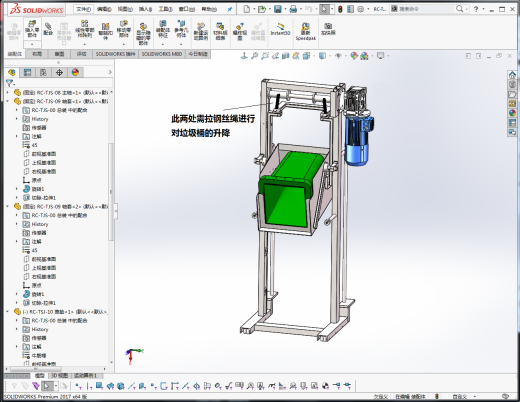The height and width of the screenshot is (402, 520).
Task: Open the ConfigurationManager tab in left panel
Action: [x=43, y=72]
